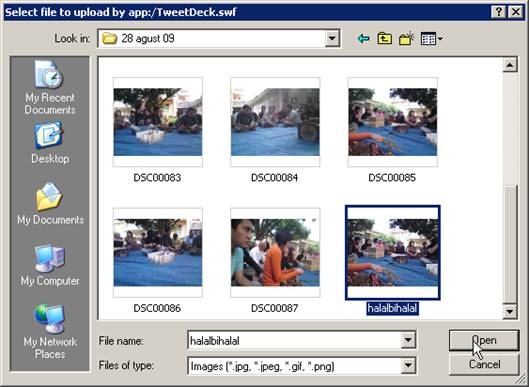Close the upload dialog

(x=516, y=12)
